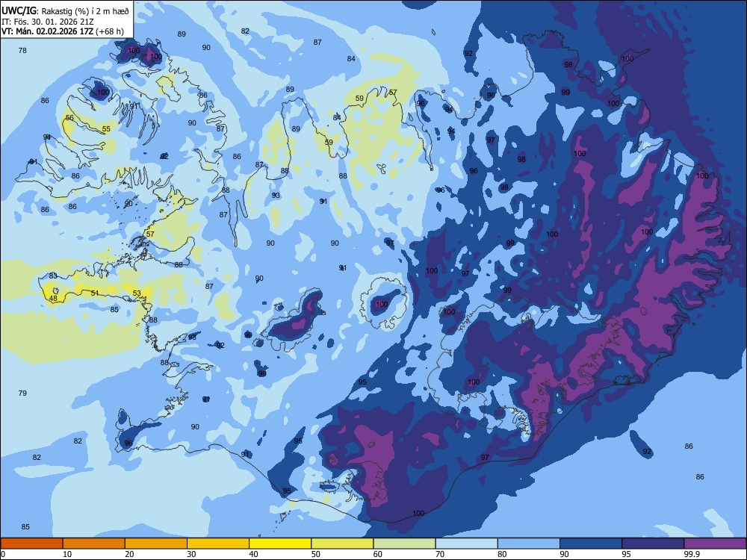Click the legend tick label "99.9"
Viewport: 747px width, 560px height.
point(691,554)
